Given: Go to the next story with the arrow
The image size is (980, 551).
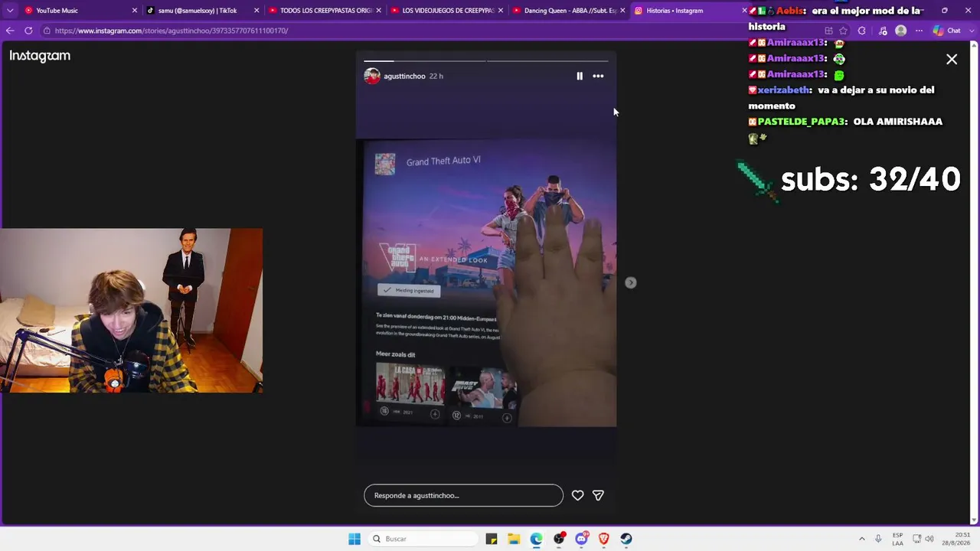Looking at the screenshot, I should (x=631, y=282).
